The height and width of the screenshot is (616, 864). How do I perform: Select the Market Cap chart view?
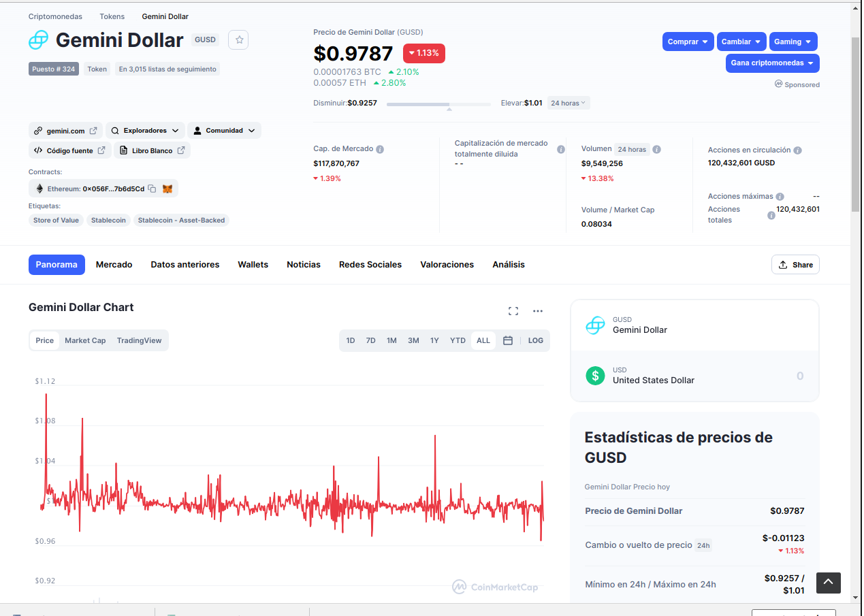point(85,340)
